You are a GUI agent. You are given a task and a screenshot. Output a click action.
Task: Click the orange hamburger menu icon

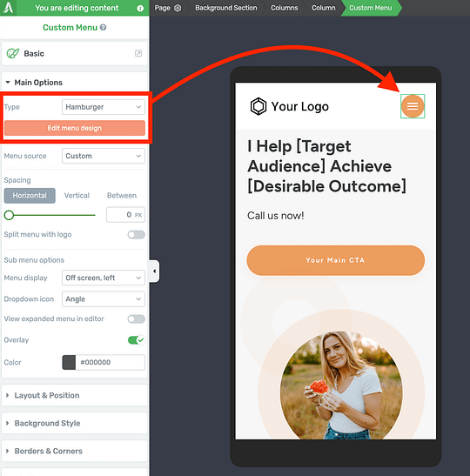[x=413, y=106]
